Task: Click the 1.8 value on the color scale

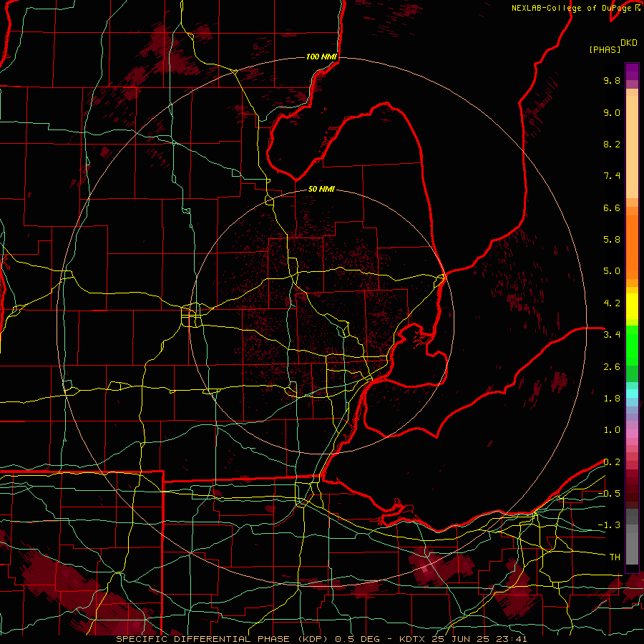Action: coord(612,399)
